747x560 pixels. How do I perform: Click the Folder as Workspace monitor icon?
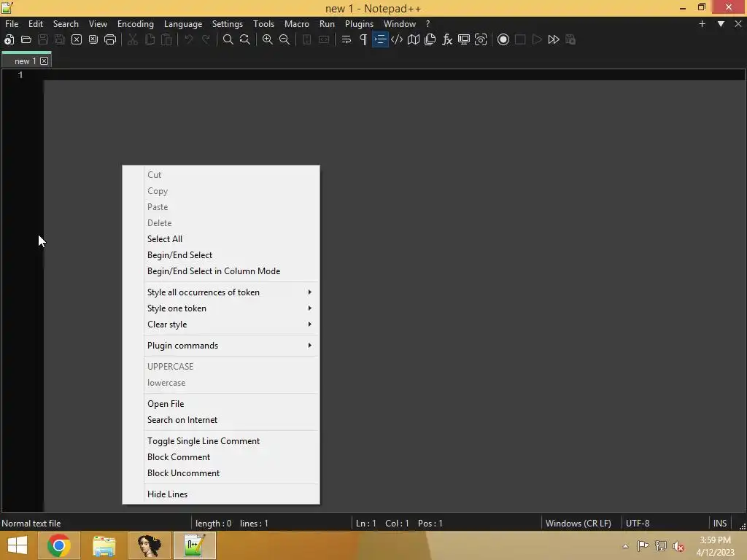click(x=464, y=39)
